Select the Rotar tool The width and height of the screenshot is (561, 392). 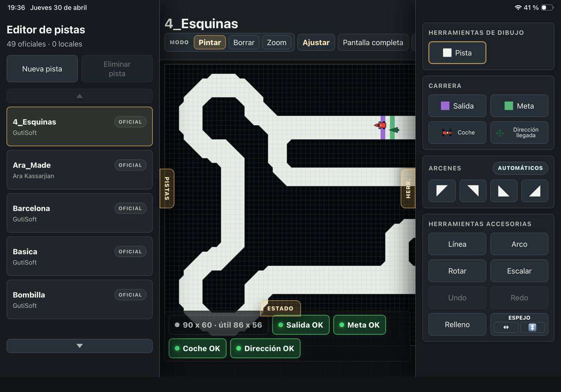click(x=457, y=271)
